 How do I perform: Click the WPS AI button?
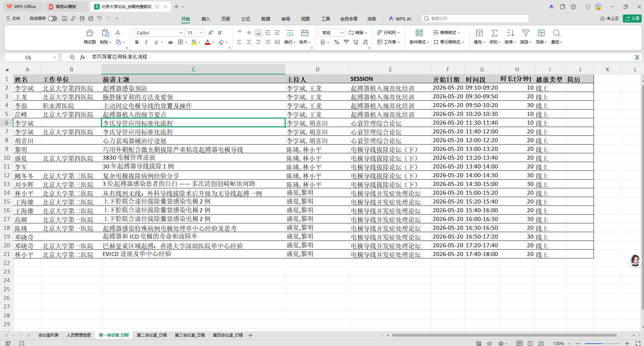tap(400, 19)
